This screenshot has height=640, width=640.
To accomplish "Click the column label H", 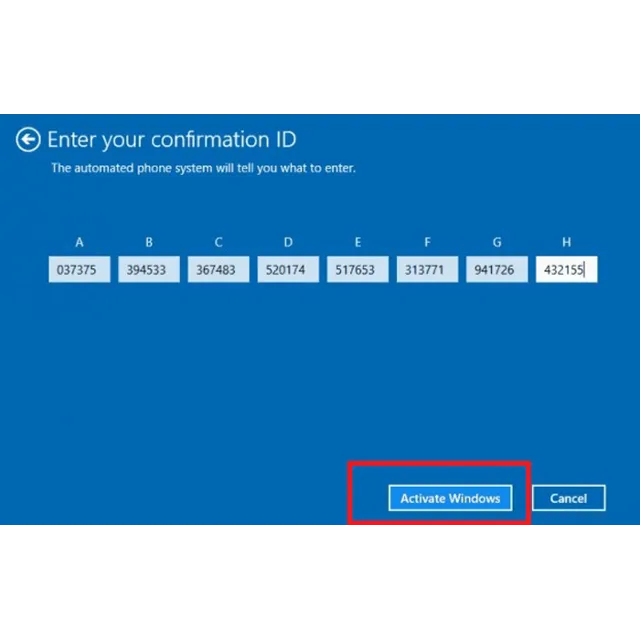I will tap(567, 242).
